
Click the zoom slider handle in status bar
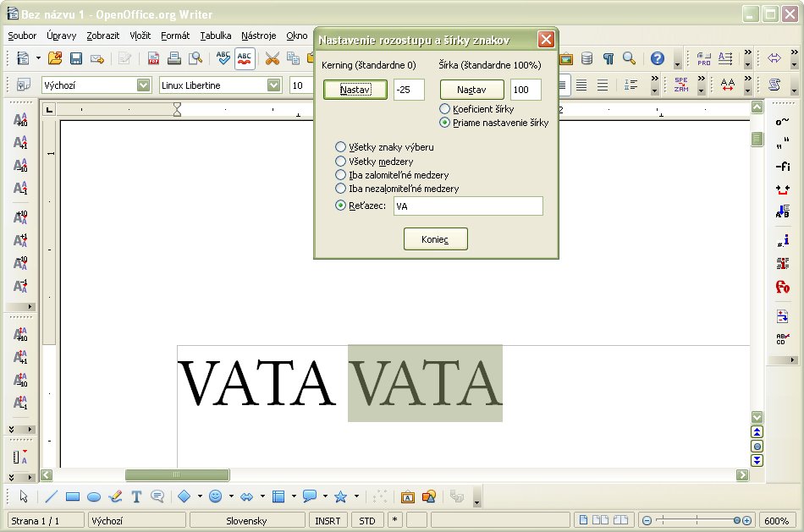(x=737, y=521)
